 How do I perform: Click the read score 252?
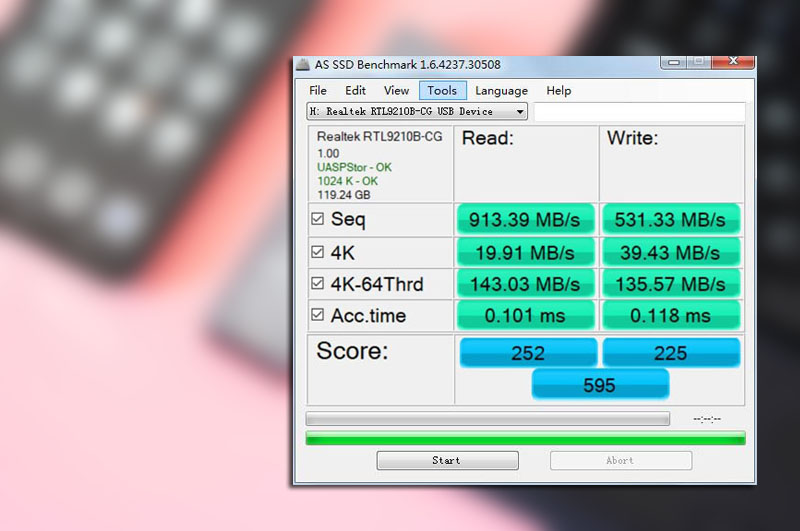[529, 353]
